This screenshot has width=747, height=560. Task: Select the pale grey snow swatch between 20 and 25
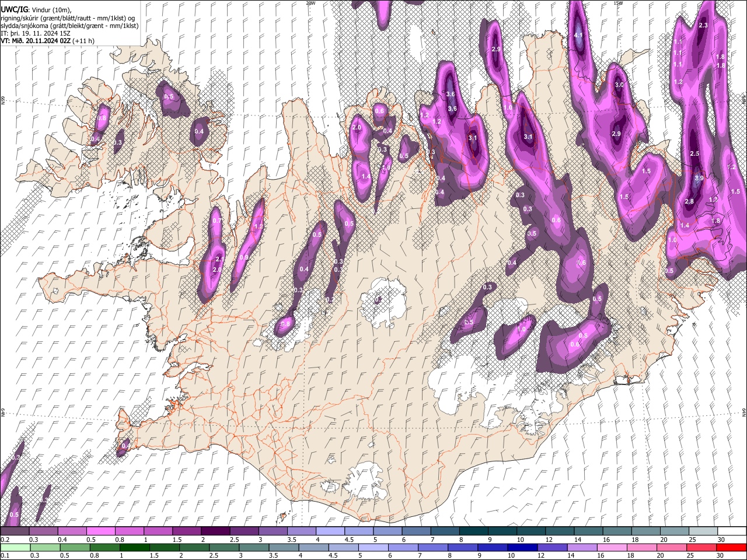pyautogui.click(x=673, y=531)
